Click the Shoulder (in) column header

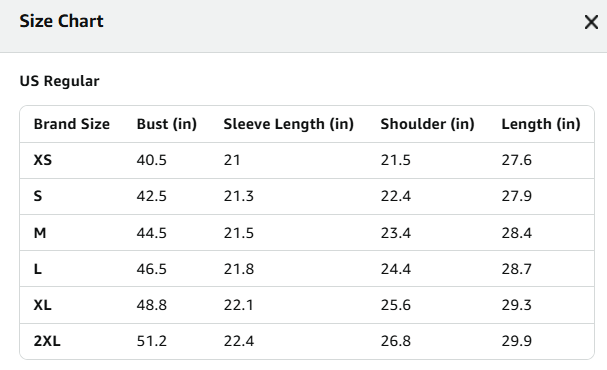pos(427,124)
